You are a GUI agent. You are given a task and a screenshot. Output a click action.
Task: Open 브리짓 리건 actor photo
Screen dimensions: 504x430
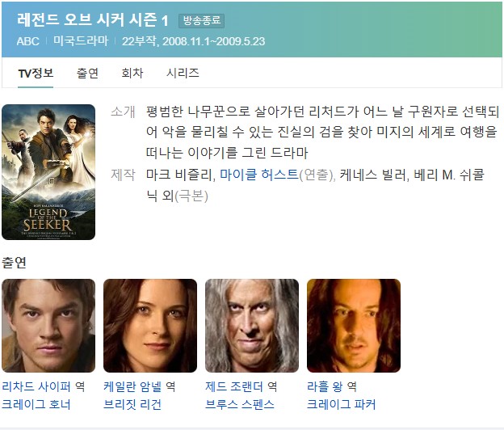[x=150, y=326]
